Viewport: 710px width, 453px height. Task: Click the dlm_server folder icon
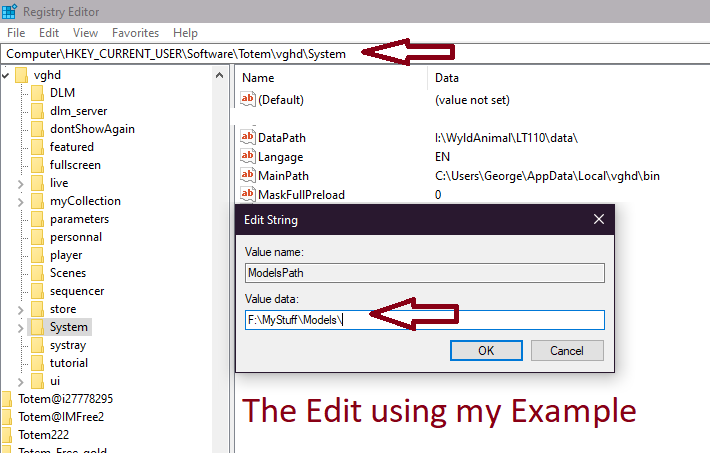tap(38, 111)
